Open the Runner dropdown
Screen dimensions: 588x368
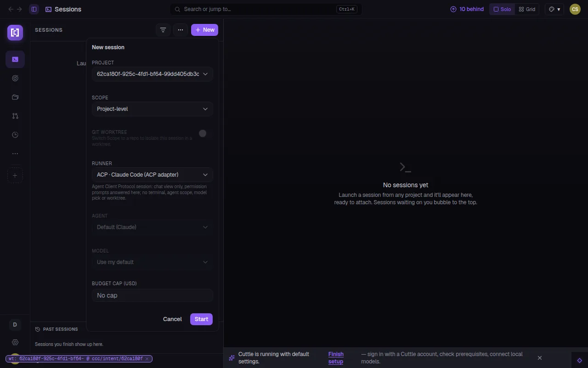(152, 175)
